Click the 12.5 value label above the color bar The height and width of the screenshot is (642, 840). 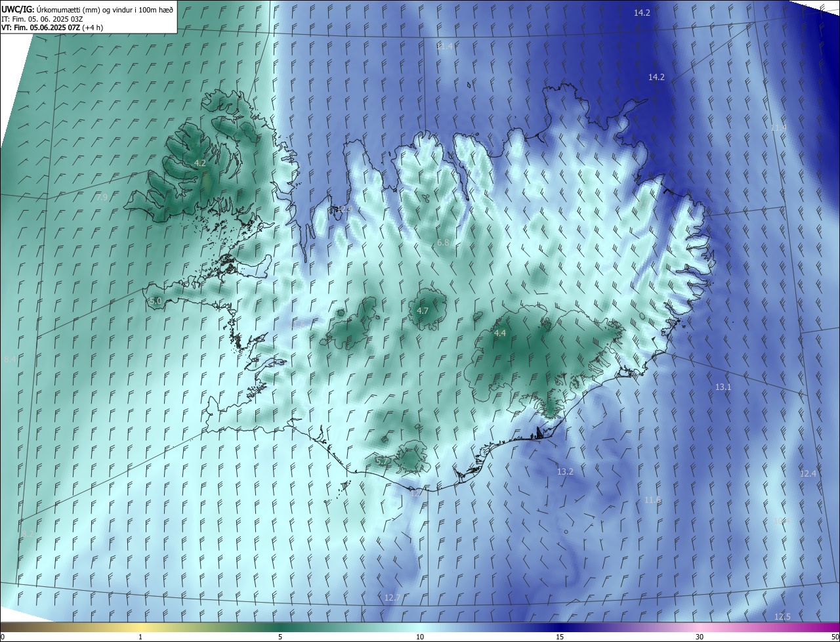click(782, 616)
